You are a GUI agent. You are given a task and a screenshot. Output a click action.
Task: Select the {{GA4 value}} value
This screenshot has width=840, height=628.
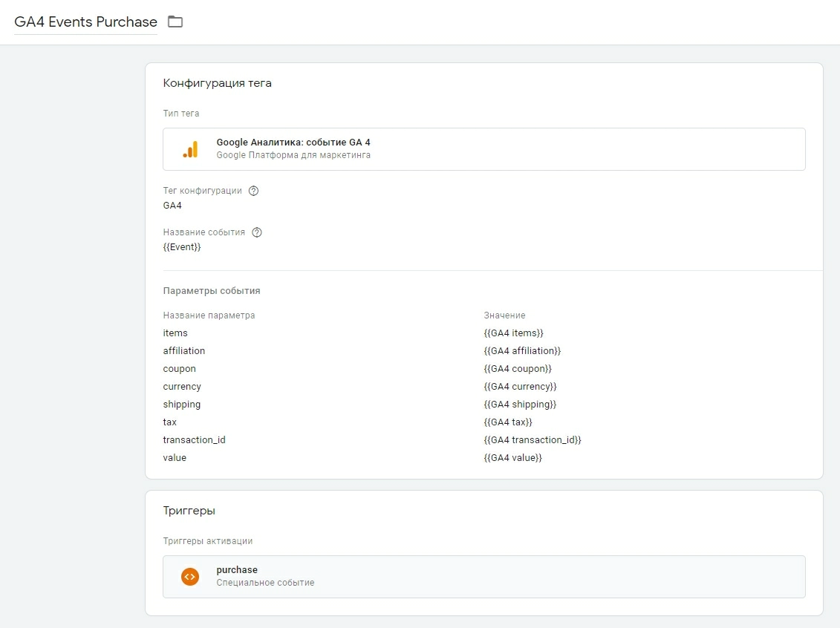tap(512, 458)
